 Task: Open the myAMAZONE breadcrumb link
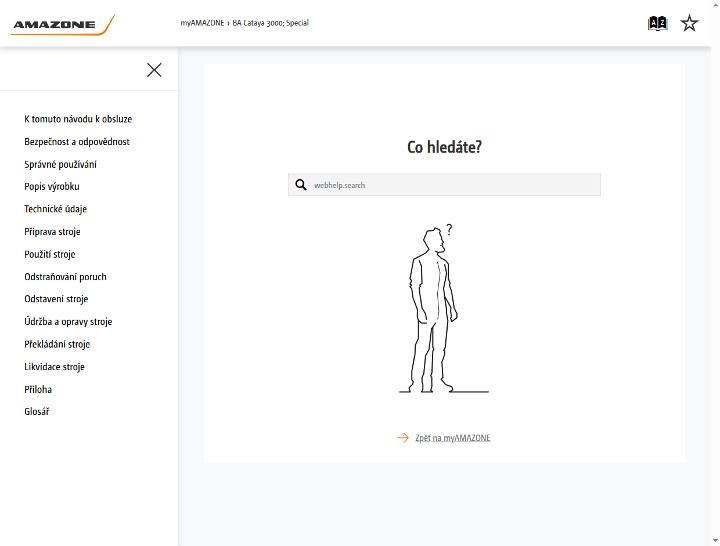pos(202,23)
